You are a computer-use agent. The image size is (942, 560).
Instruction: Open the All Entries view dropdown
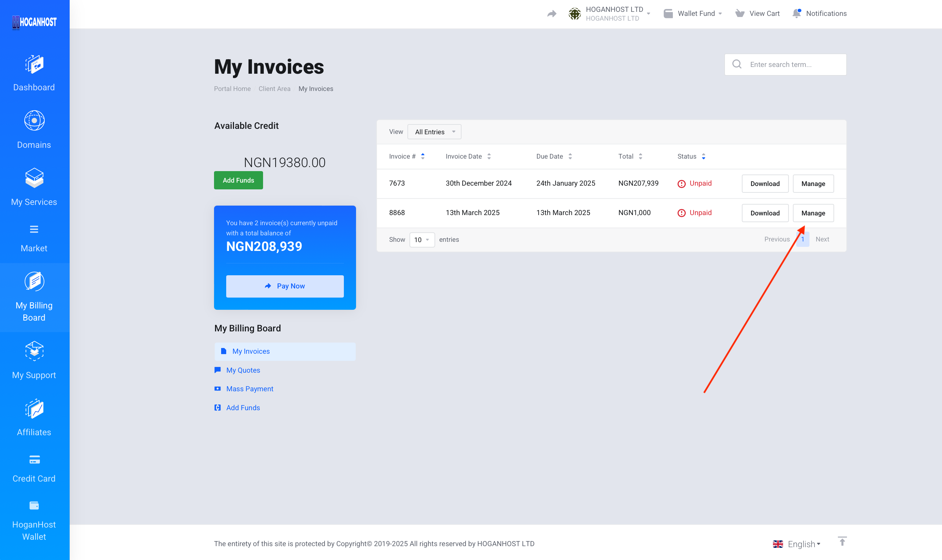pyautogui.click(x=434, y=132)
